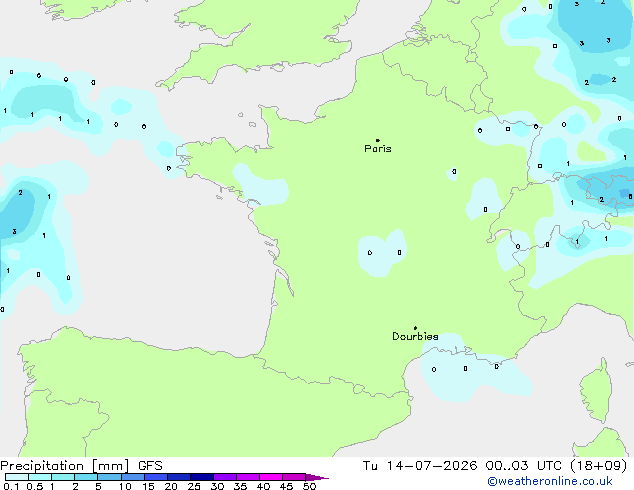Pick the 2 mm cyan legend swatch
Screen dimensions: 634x490
(x=86, y=477)
